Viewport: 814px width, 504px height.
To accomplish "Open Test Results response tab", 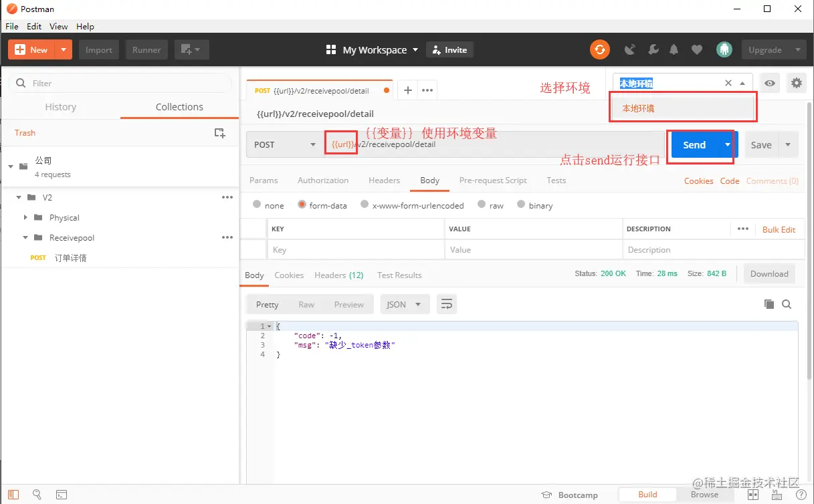I will [399, 275].
